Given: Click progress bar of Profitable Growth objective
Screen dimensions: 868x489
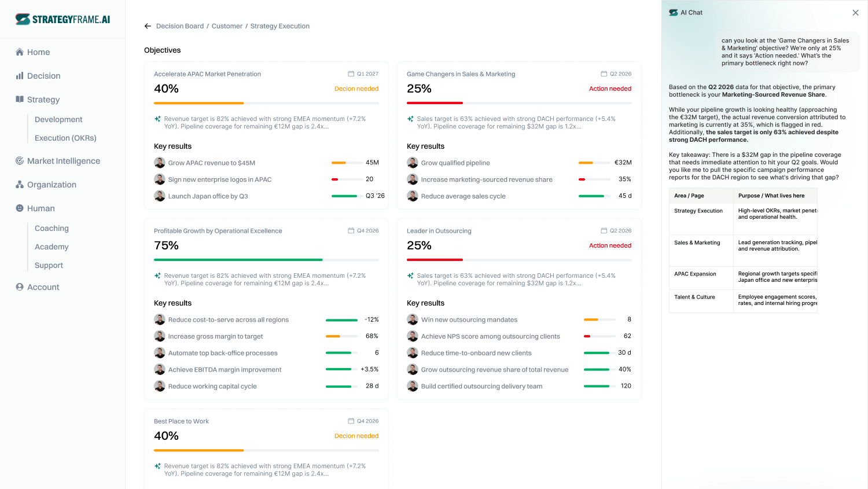Looking at the screenshot, I should click(266, 260).
